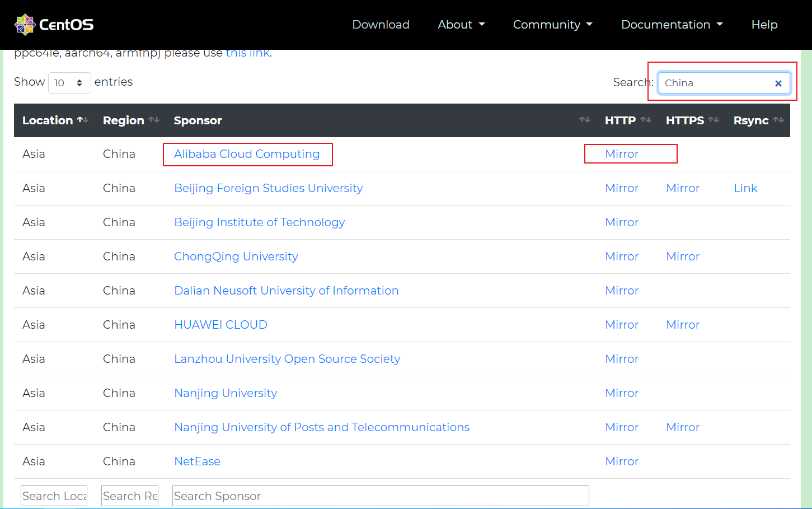Follow the 'this link' hyperlink

click(247, 53)
